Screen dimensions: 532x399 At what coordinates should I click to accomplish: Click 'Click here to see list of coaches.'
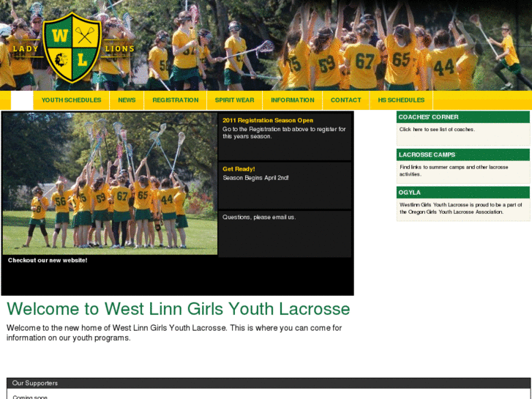point(437,130)
